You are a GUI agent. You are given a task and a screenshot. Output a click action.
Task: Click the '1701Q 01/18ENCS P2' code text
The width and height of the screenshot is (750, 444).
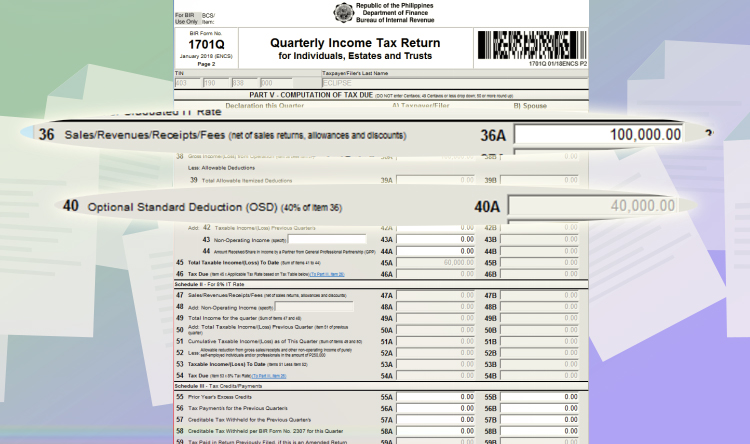point(558,64)
